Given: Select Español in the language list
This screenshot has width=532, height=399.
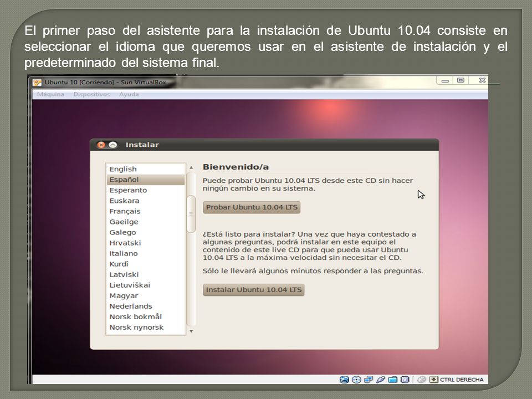Looking at the screenshot, I should click(x=146, y=180).
